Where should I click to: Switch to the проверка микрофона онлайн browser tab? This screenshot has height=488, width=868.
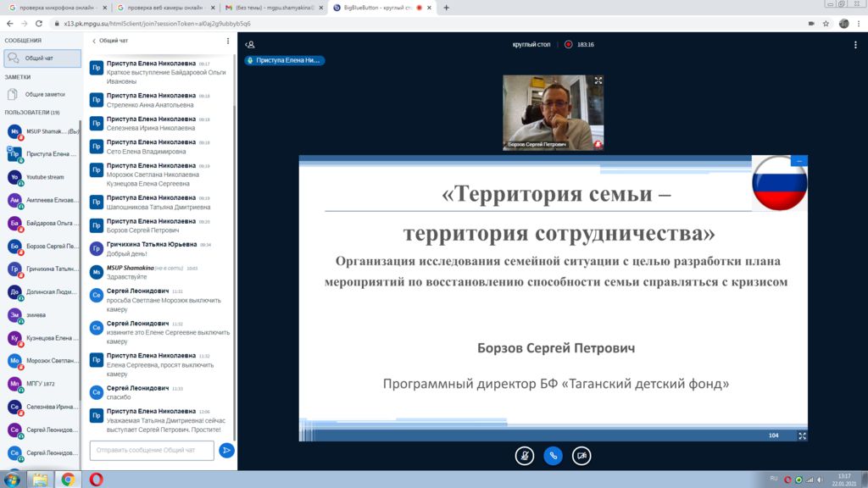[55, 8]
